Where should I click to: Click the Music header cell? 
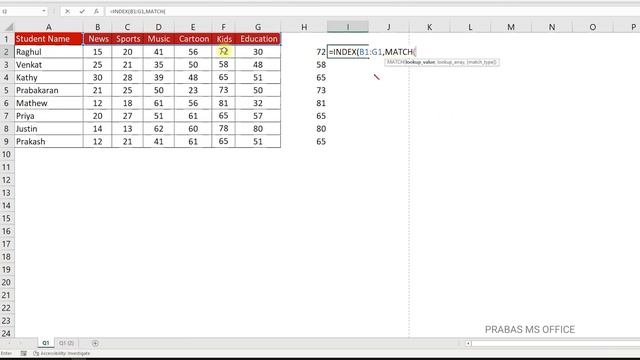159,39
